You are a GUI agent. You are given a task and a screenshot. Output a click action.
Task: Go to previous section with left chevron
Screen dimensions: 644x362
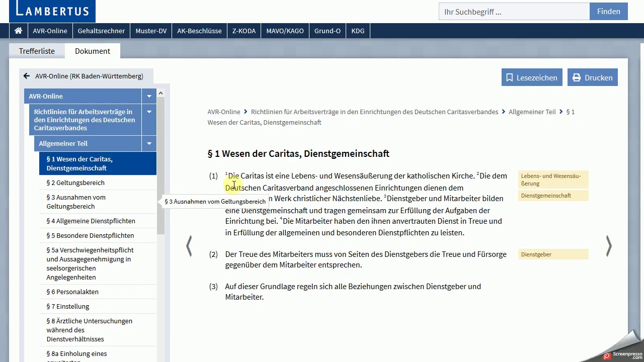189,246
